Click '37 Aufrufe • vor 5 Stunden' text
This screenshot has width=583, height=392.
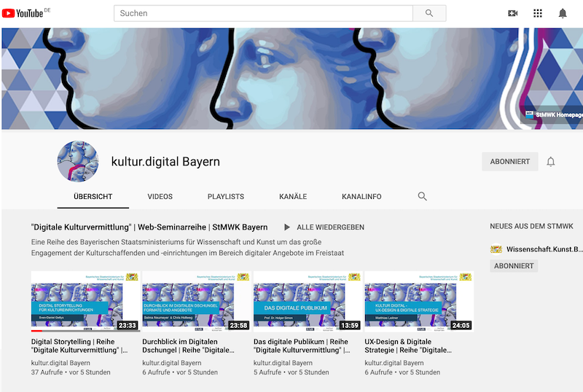coord(71,372)
